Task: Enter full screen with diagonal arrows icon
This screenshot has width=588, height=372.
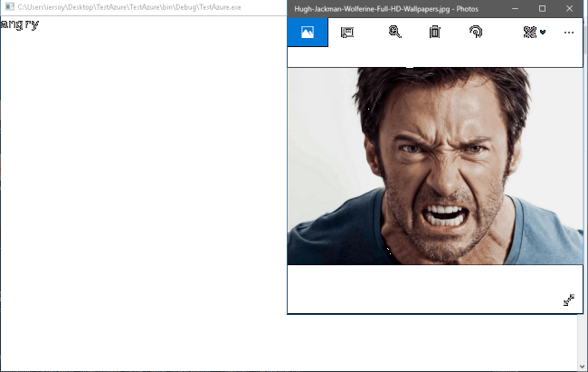Action: pos(569,300)
